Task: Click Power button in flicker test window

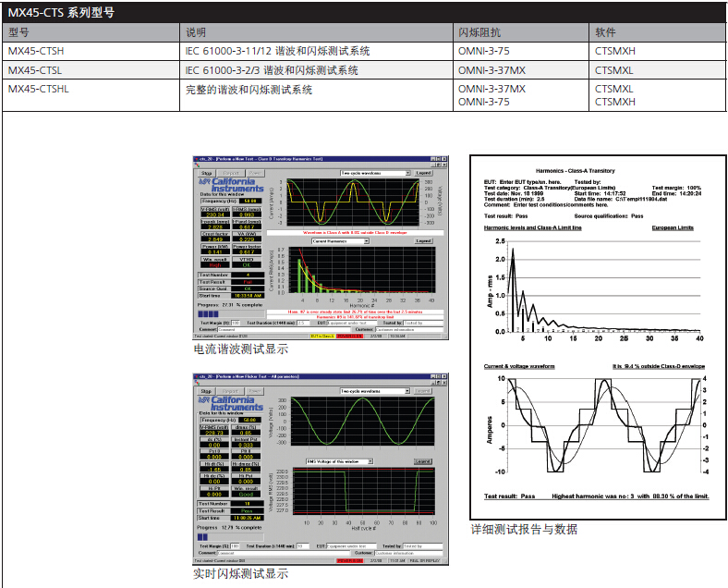Action: click(256, 392)
